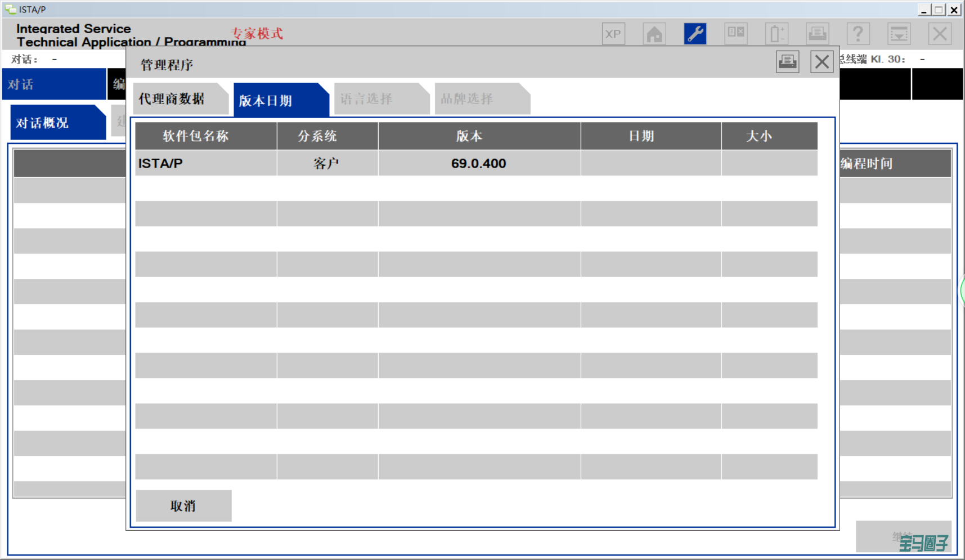Open the 品牌选择 tab
Screen dimensions: 965x560
point(477,99)
